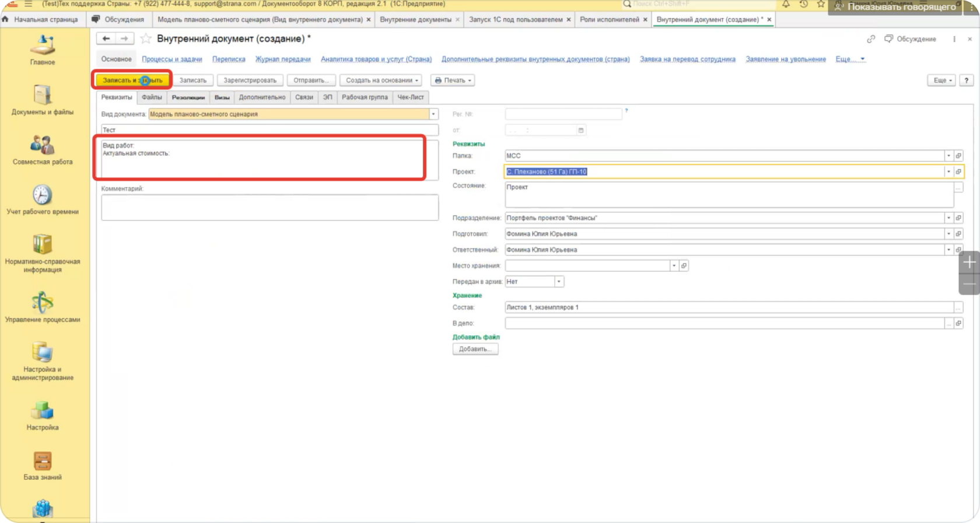Image resolution: width=980 pixels, height=523 pixels.
Task: Open the main hamburger menu
Action: click(x=28, y=4)
